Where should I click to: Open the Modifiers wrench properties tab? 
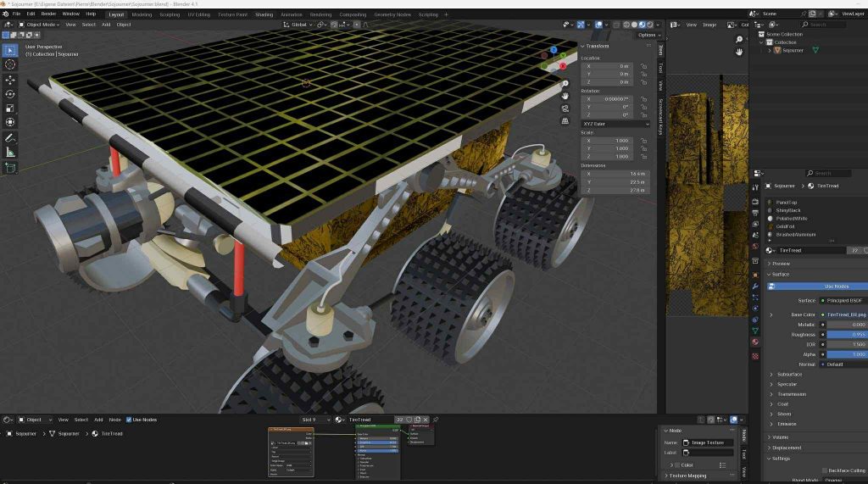(755, 287)
